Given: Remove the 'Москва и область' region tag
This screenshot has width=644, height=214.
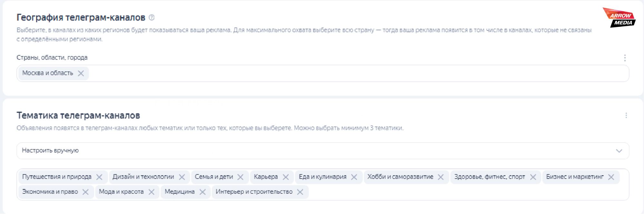Looking at the screenshot, I should pos(81,73).
